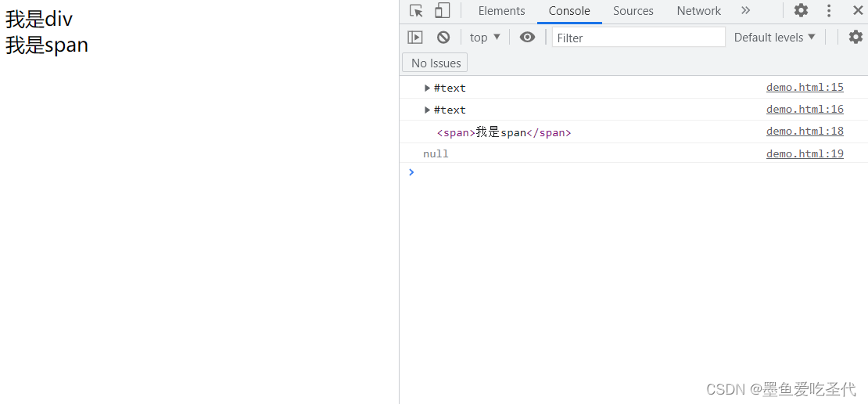Expand the #text entry from demo.html:16
Screen dimensions: 868x404
click(427, 110)
